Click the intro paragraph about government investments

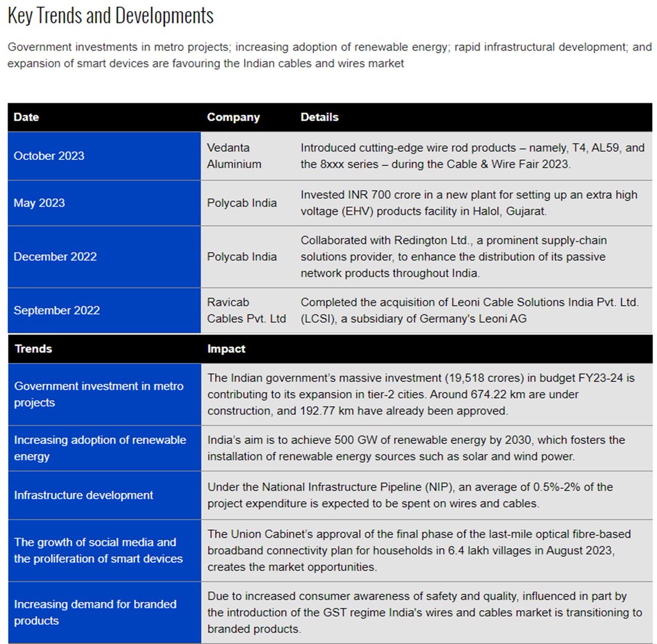tap(330, 55)
